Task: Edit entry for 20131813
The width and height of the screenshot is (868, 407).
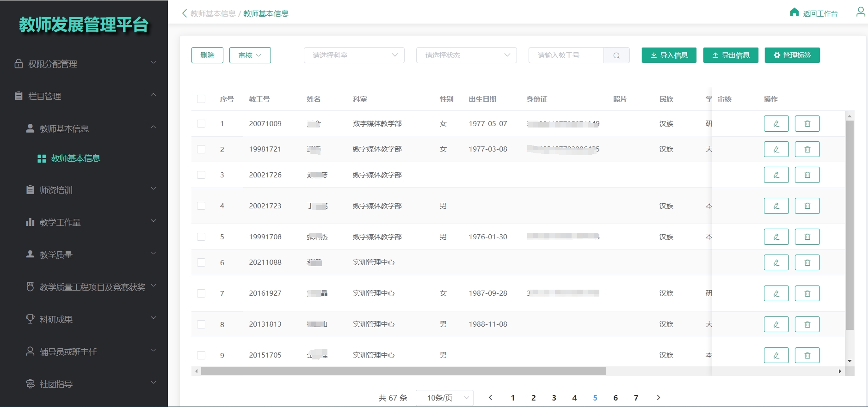Action: tap(776, 324)
